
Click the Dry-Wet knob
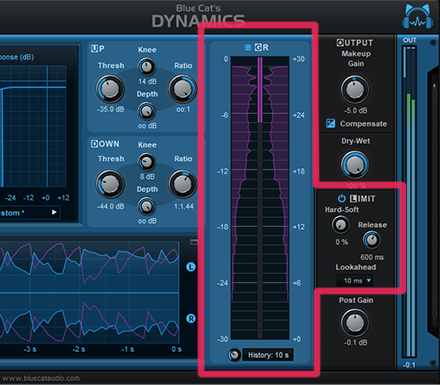pyautogui.click(x=355, y=165)
